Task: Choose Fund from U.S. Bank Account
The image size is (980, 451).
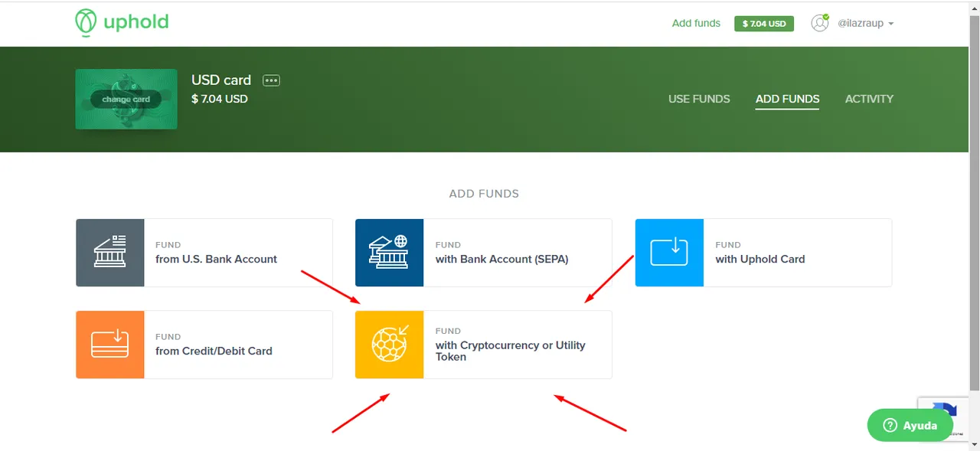Action: click(204, 253)
